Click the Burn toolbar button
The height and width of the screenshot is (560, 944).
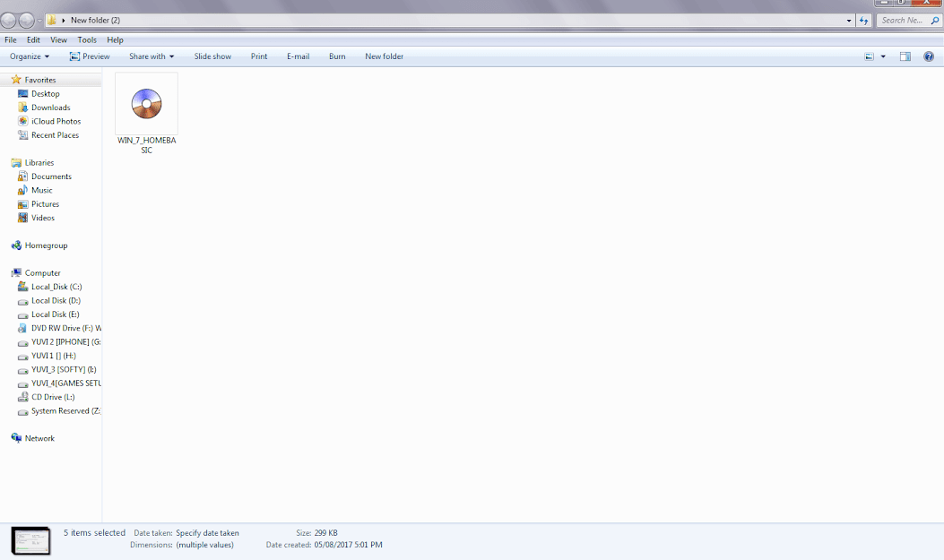[337, 56]
